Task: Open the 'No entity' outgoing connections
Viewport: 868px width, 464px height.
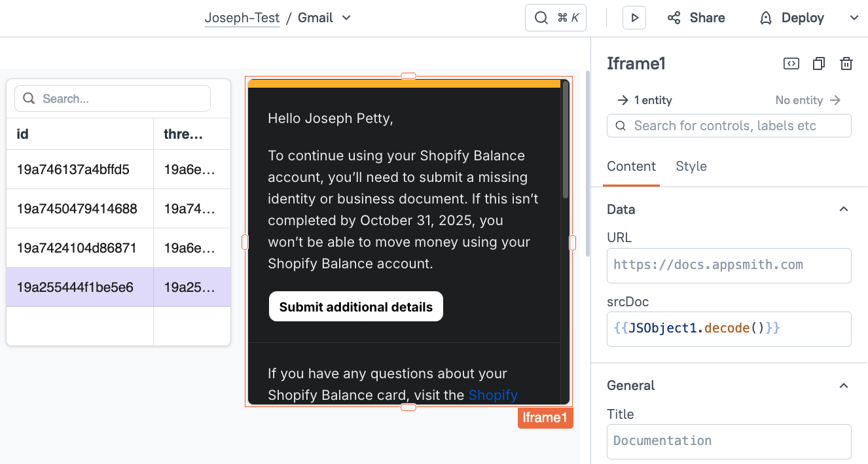Action: tap(808, 100)
